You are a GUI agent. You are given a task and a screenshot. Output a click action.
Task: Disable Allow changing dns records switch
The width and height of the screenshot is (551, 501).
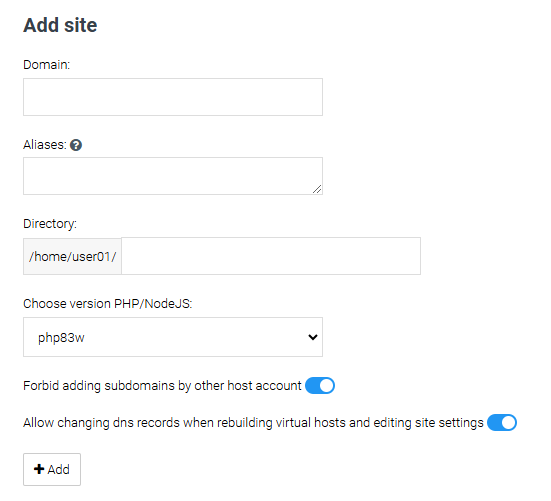pos(502,422)
